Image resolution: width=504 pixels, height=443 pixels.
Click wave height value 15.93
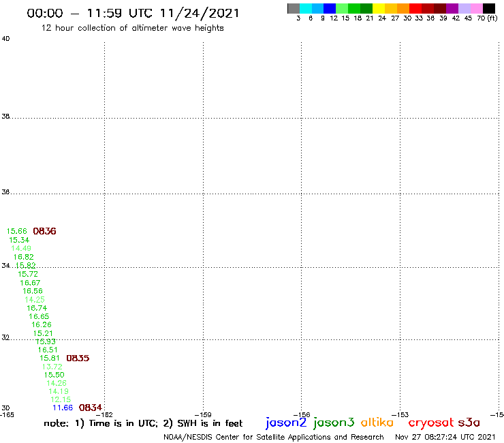[x=46, y=341]
